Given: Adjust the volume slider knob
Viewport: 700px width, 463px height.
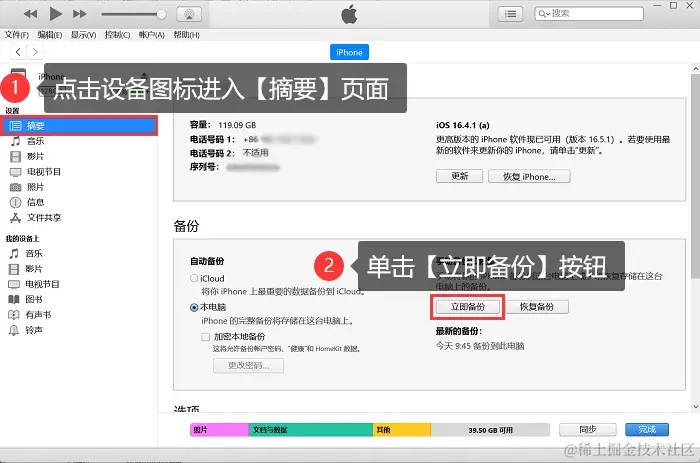Looking at the screenshot, I should point(161,14).
